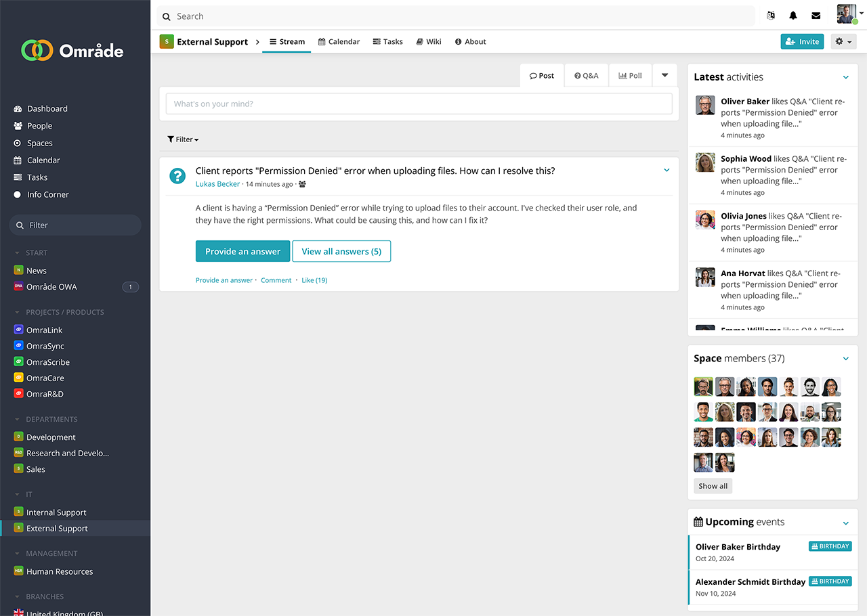Click the notifications bell icon

point(793,16)
